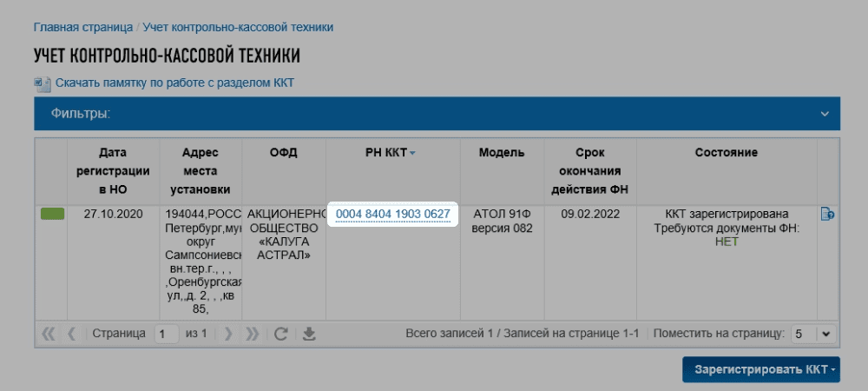Image resolution: width=868 pixels, height=391 pixels.
Task: Refresh the KKT table list
Action: pos(280,334)
